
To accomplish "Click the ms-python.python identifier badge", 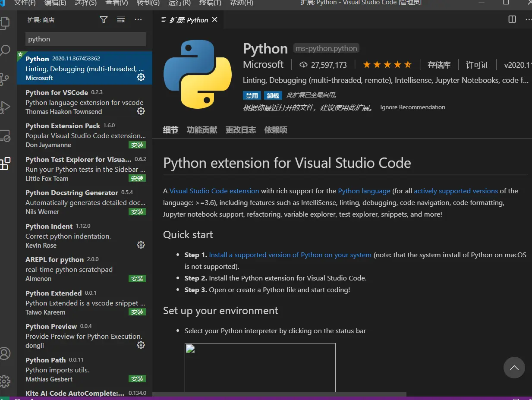I will (x=326, y=48).
